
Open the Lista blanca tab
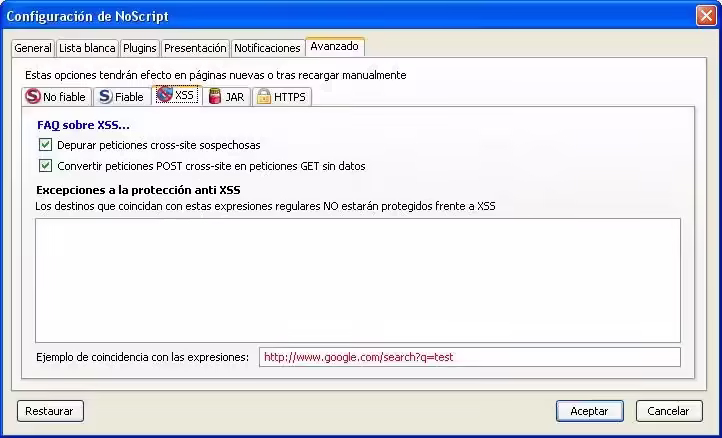click(87, 48)
